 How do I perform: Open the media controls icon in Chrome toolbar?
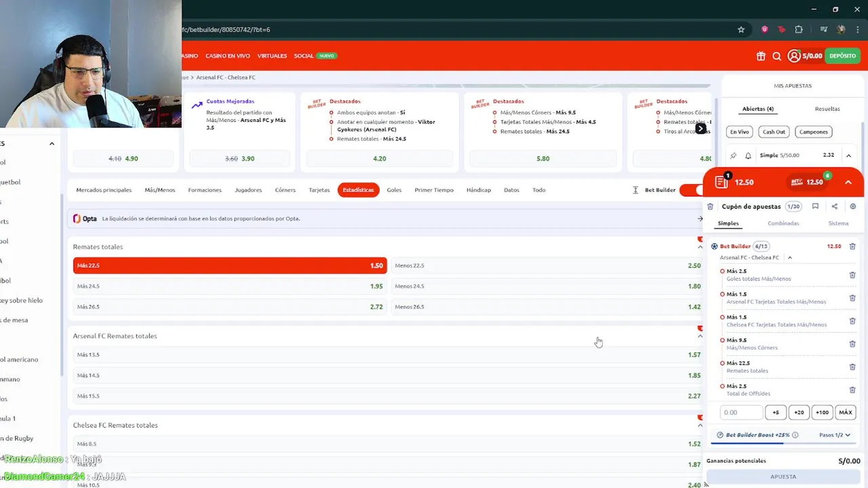tap(824, 30)
